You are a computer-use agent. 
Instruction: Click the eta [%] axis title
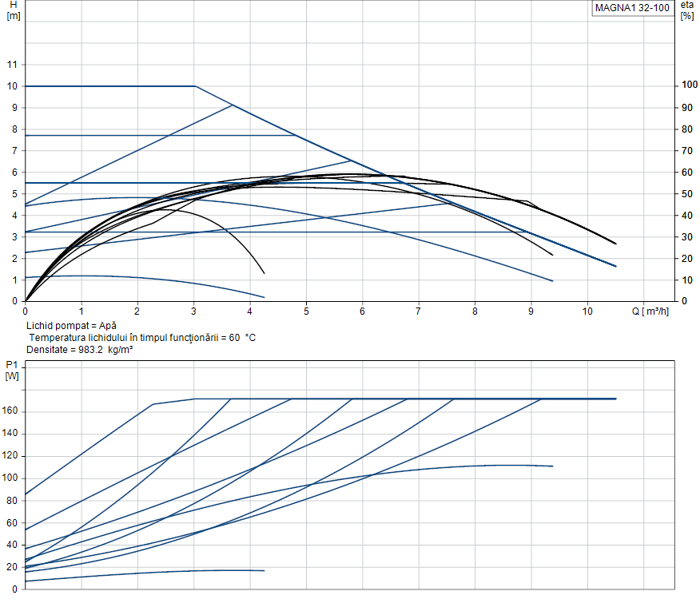click(686, 10)
